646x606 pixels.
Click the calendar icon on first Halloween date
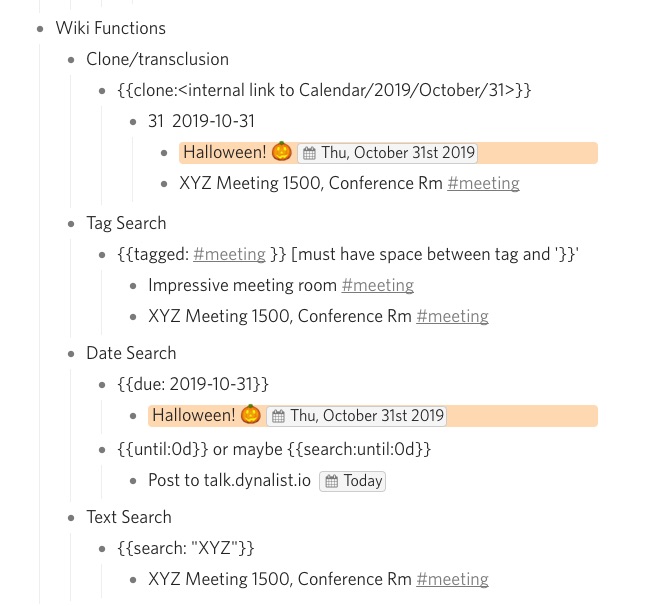pyautogui.click(x=309, y=153)
